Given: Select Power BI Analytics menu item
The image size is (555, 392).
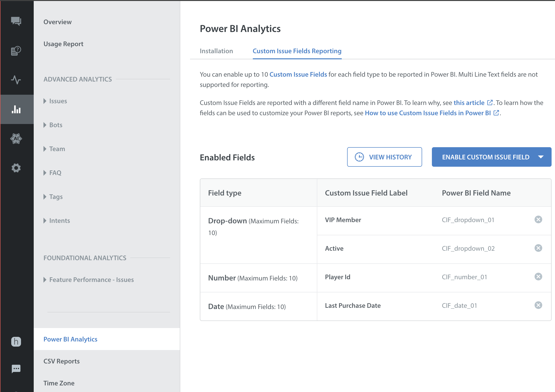Looking at the screenshot, I should tap(107, 339).
